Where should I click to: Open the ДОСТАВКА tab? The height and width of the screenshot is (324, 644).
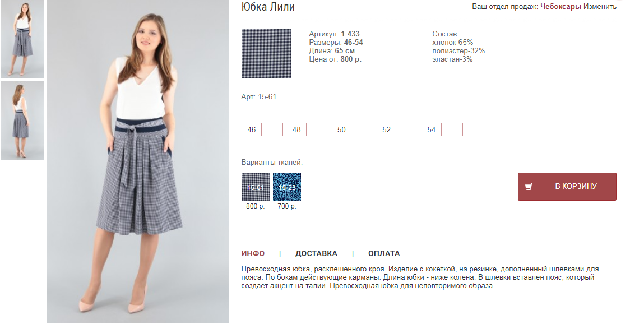pos(316,253)
